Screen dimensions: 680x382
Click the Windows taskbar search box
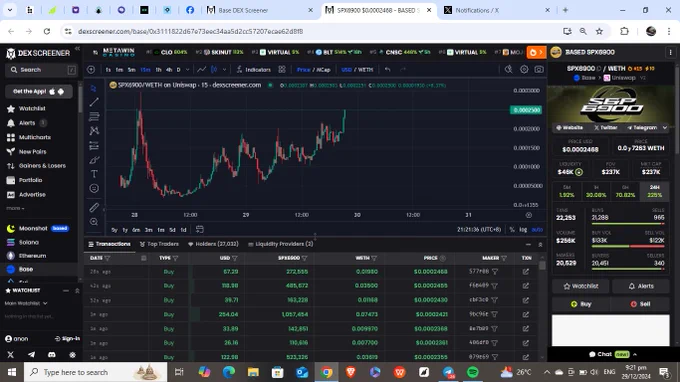(x=95, y=372)
